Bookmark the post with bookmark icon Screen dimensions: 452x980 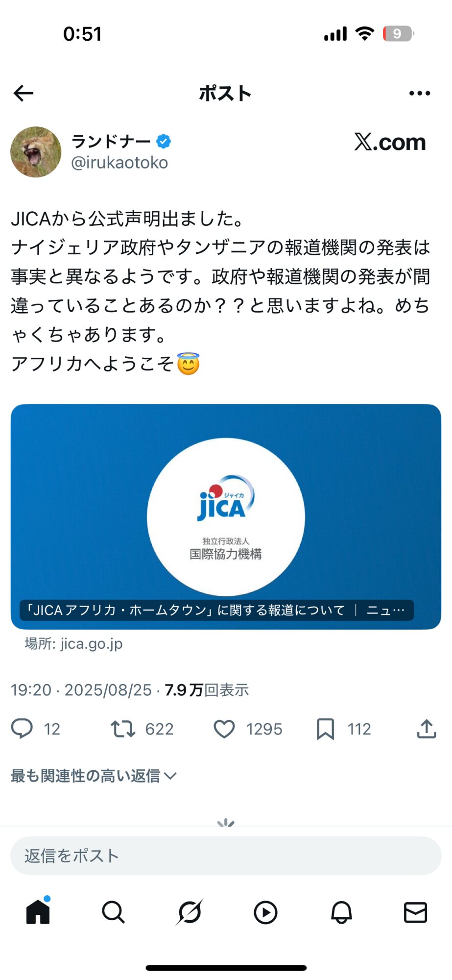(325, 729)
